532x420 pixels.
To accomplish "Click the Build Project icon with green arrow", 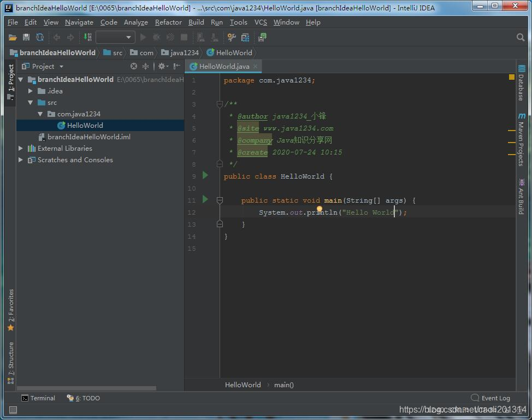I will [87, 37].
